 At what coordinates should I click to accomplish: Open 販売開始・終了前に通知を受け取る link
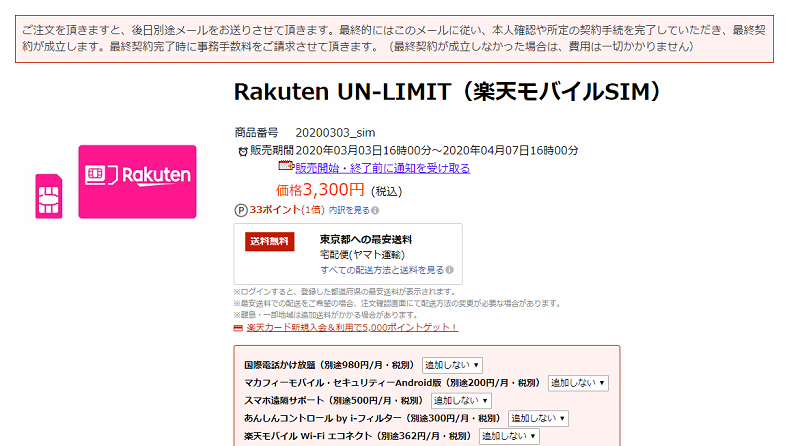[383, 168]
